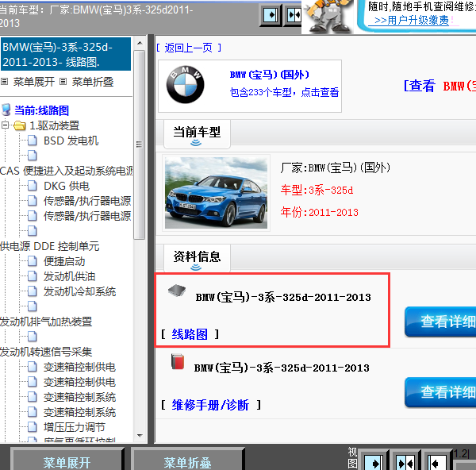Open the 线路图 link

(190, 334)
